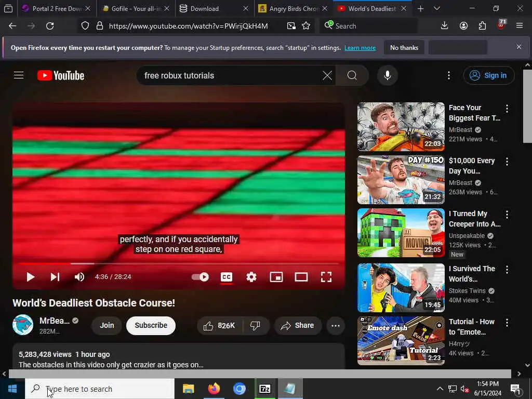Viewport: 532px width, 399px height.
Task: Like the video (826K)
Action: click(x=220, y=326)
